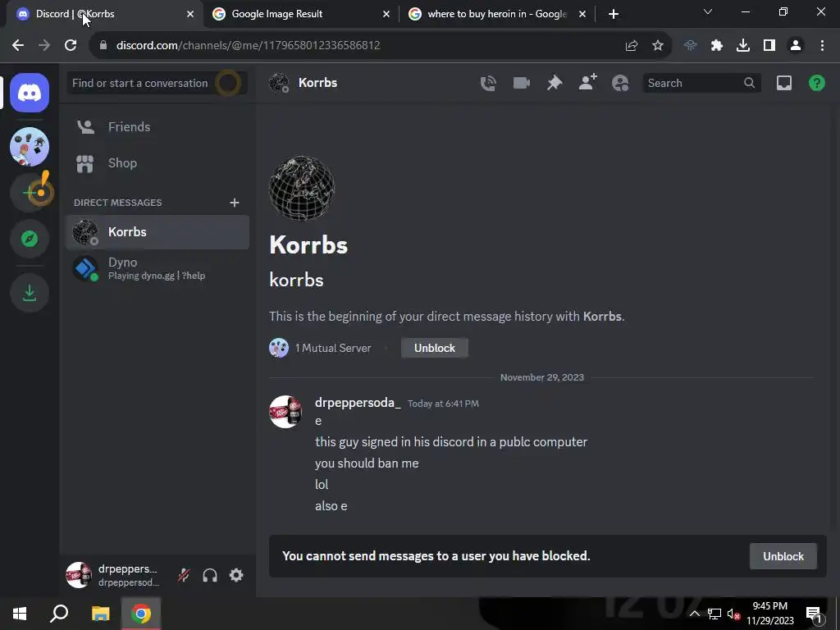Viewport: 840px width, 630px height.
Task: Toggle deafen headphones in user panel
Action: click(210, 575)
